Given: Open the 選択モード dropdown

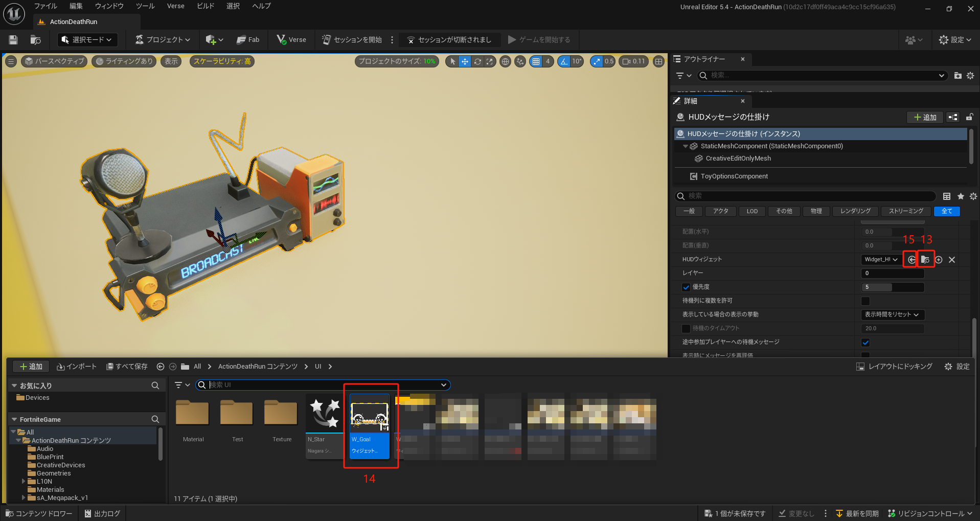Looking at the screenshot, I should point(87,40).
